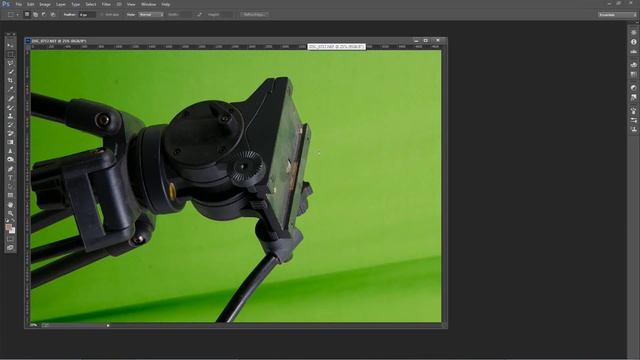
Task: Toggle Quick Mask mode
Action: click(11, 239)
